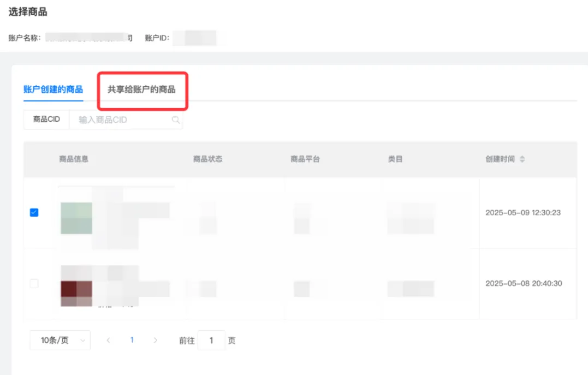Sort by 创建时间 arrows icon

(x=522, y=159)
